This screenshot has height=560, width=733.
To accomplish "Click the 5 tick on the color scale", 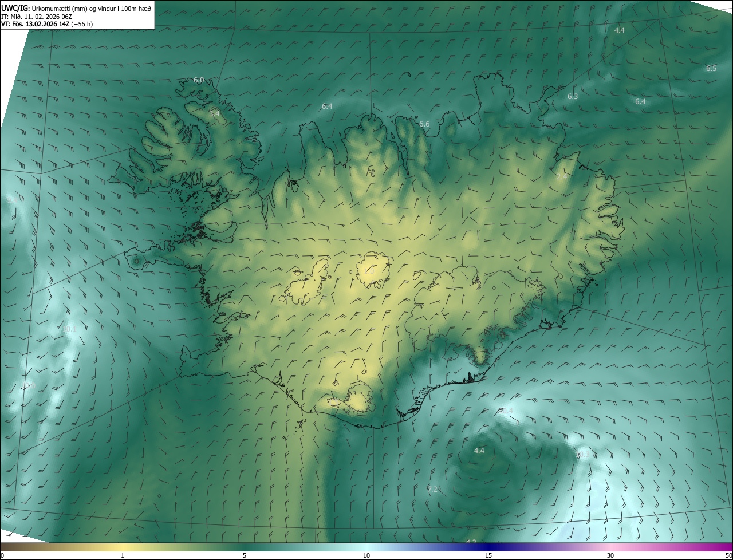I will click(x=245, y=556).
